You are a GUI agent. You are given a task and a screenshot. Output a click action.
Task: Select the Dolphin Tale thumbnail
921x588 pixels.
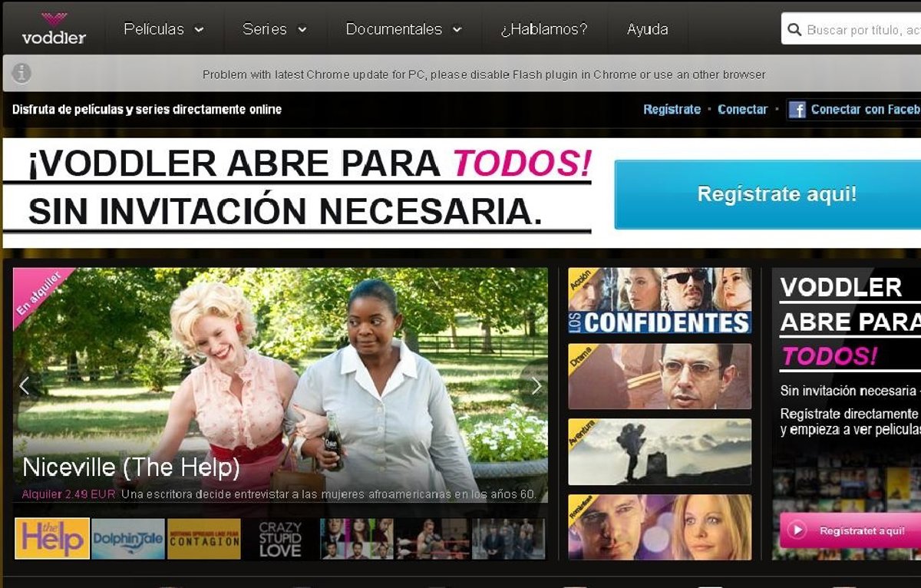128,539
